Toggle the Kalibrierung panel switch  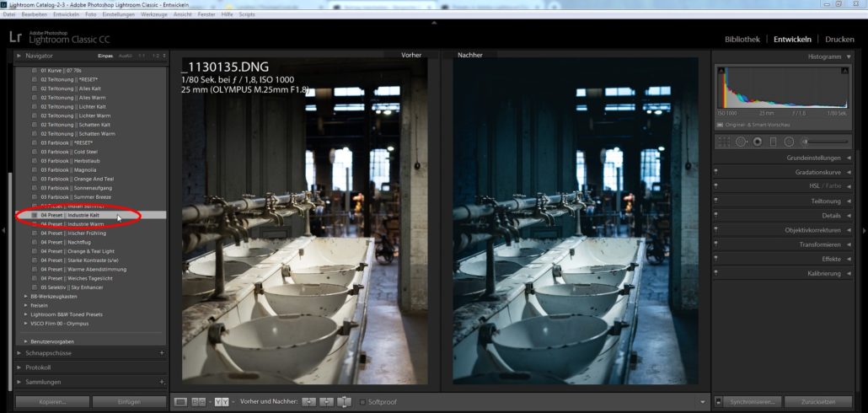[716, 273]
